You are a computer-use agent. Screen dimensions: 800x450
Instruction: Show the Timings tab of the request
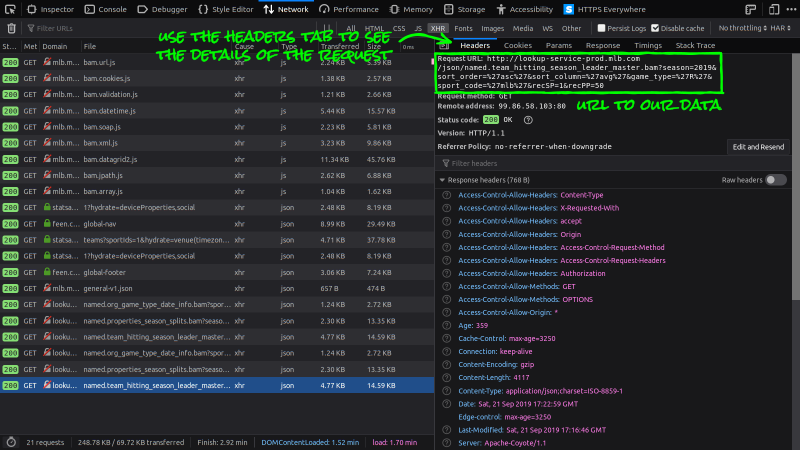coord(648,45)
